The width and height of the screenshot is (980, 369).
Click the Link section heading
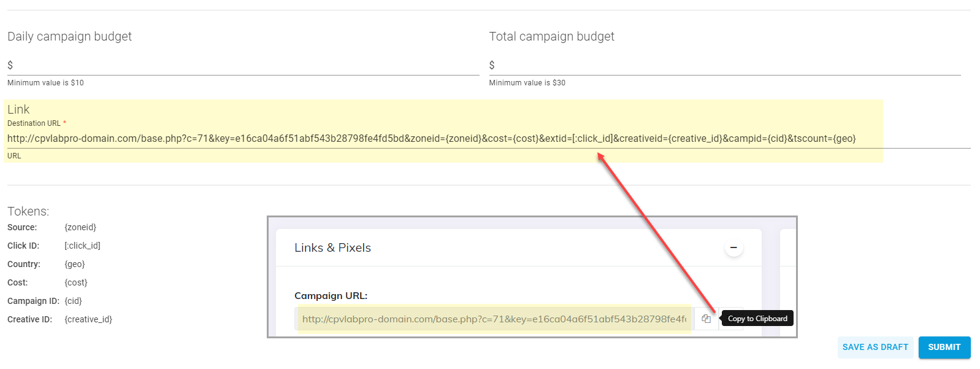pyautogui.click(x=18, y=109)
